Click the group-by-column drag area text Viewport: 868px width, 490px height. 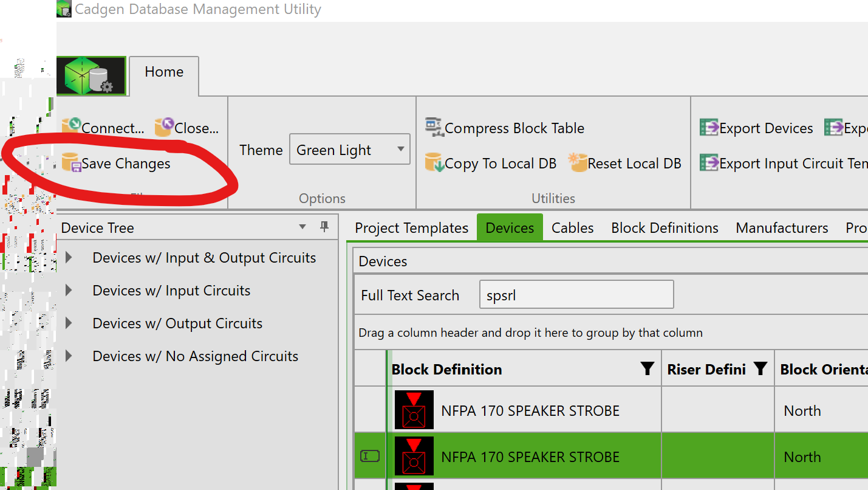530,333
